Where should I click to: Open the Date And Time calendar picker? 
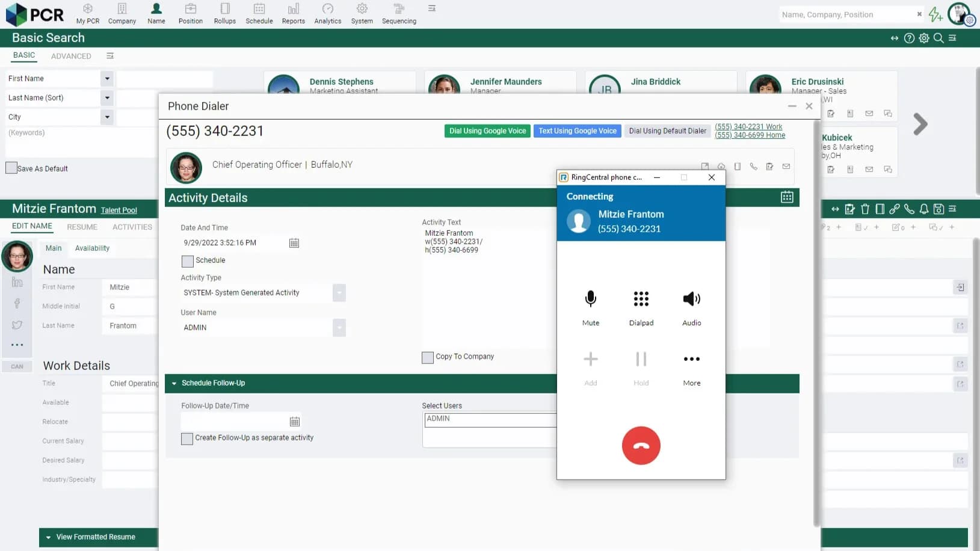pos(294,243)
